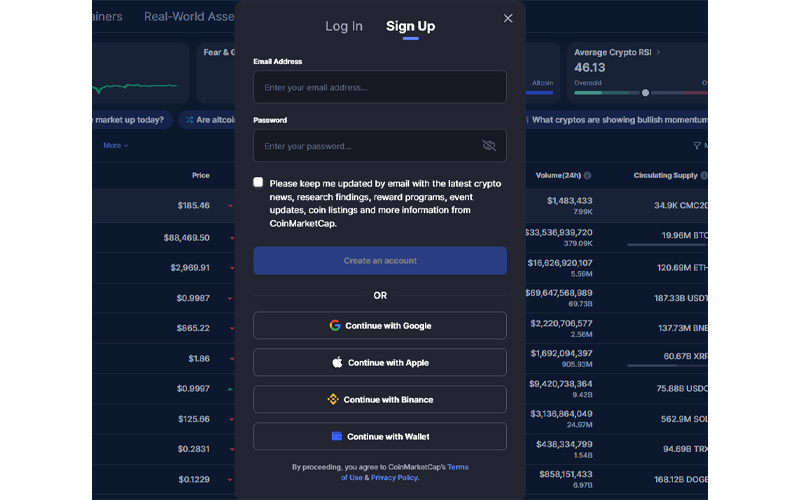Select 'What cryptos are showing bullish momentum' chip
This screenshot has width=800, height=500.
click(616, 120)
